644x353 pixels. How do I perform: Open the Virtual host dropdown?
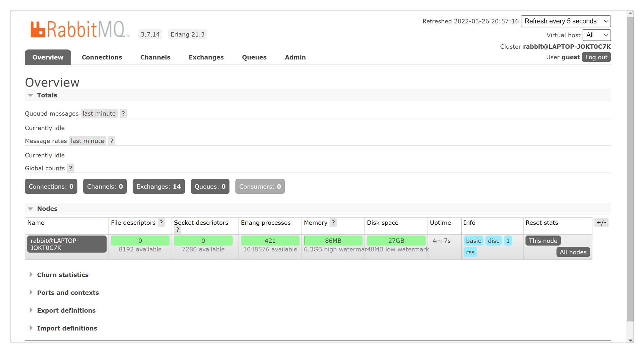click(597, 35)
